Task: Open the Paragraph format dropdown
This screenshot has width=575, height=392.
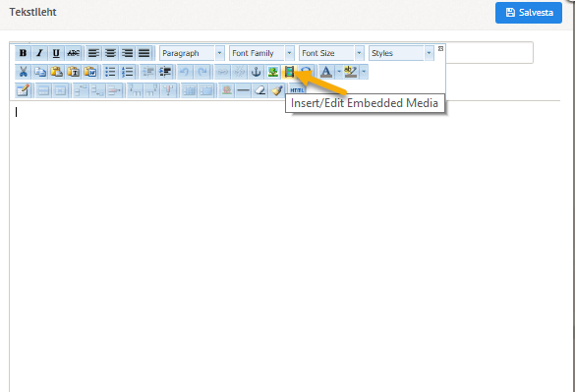Action: click(x=192, y=53)
